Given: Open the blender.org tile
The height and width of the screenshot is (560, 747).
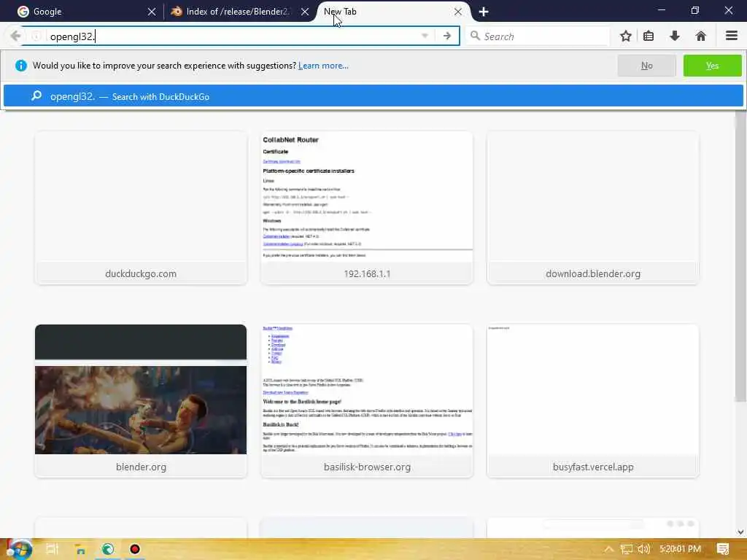Looking at the screenshot, I should [x=141, y=401].
